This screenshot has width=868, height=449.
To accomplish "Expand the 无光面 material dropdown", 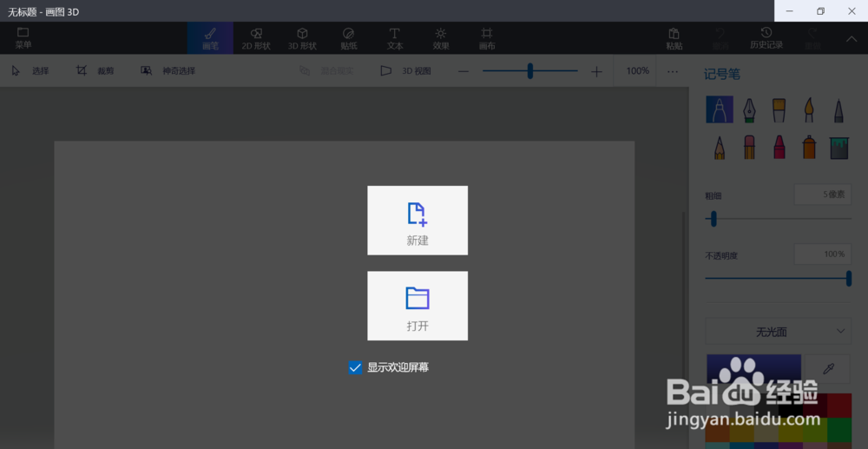I will click(779, 332).
